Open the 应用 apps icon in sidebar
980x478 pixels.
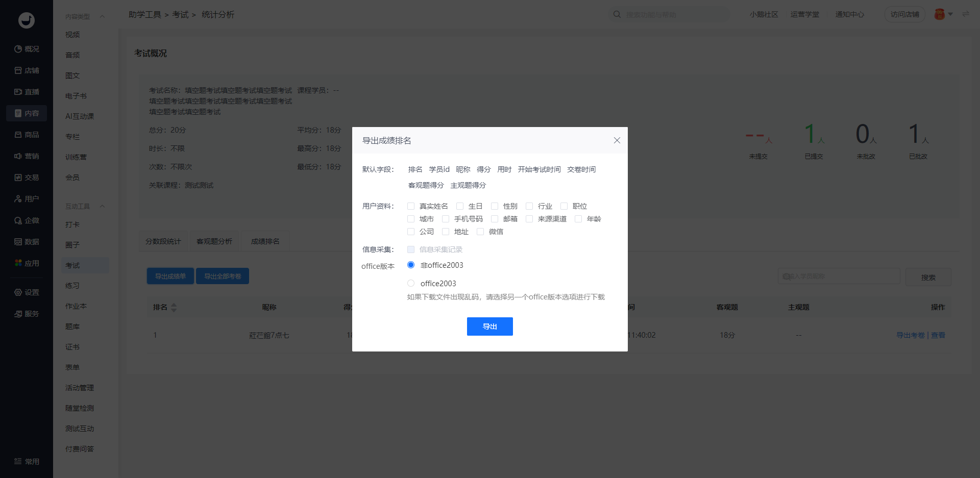click(x=18, y=263)
